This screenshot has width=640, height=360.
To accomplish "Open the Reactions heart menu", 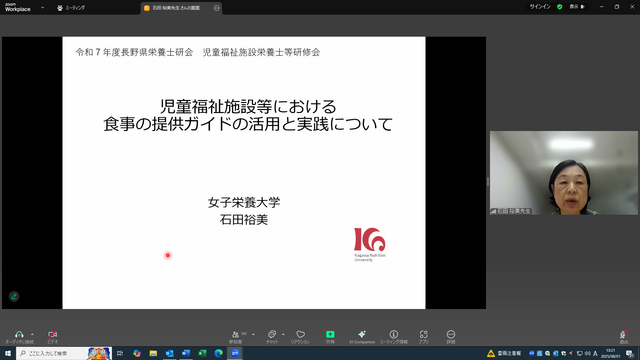I will (x=300, y=337).
